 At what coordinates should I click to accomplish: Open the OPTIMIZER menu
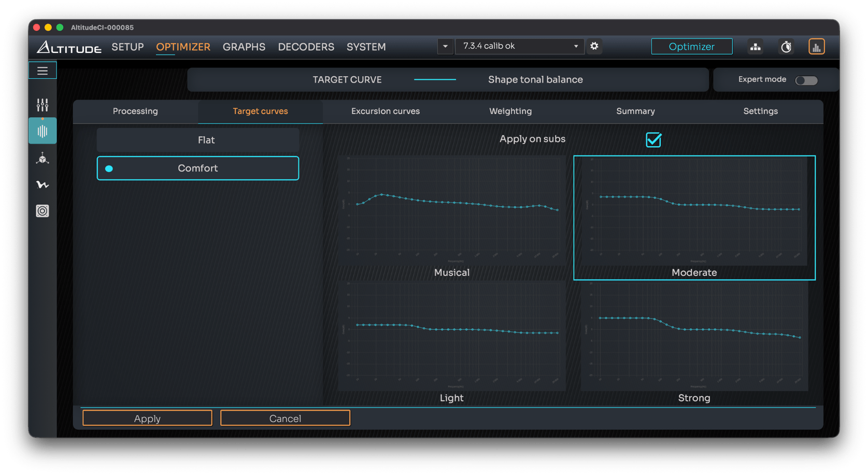[x=183, y=47]
